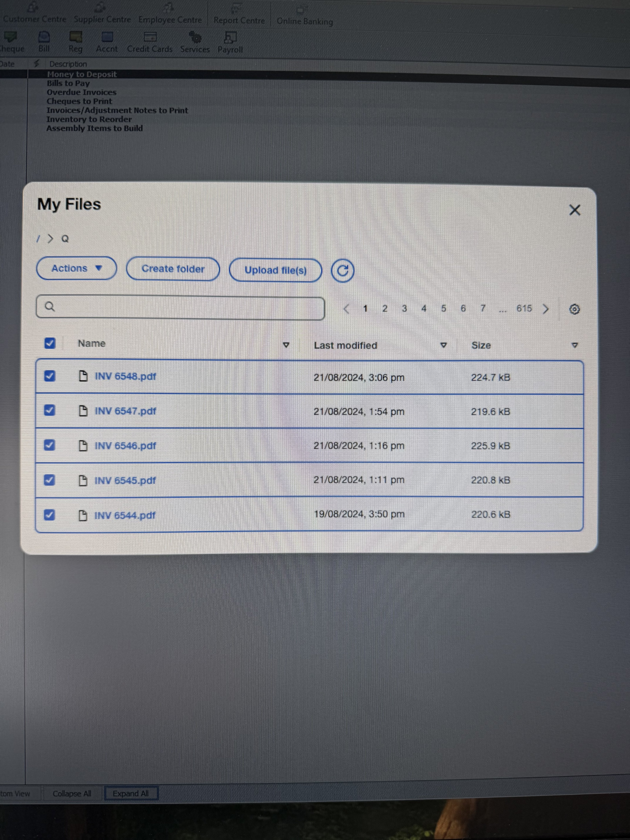Click the Upload file(s) button
The width and height of the screenshot is (630, 840).
coord(275,270)
